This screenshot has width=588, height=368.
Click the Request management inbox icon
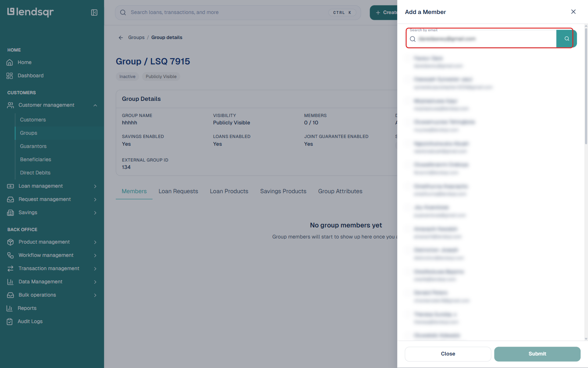11,199
